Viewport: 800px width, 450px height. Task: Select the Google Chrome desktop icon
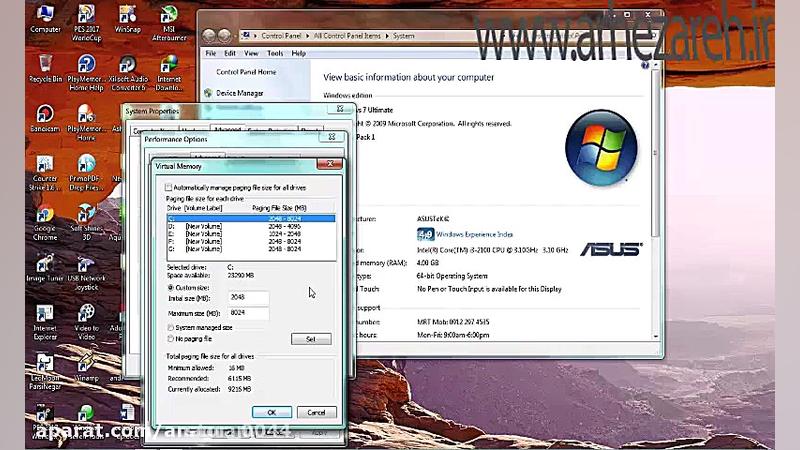tap(45, 222)
